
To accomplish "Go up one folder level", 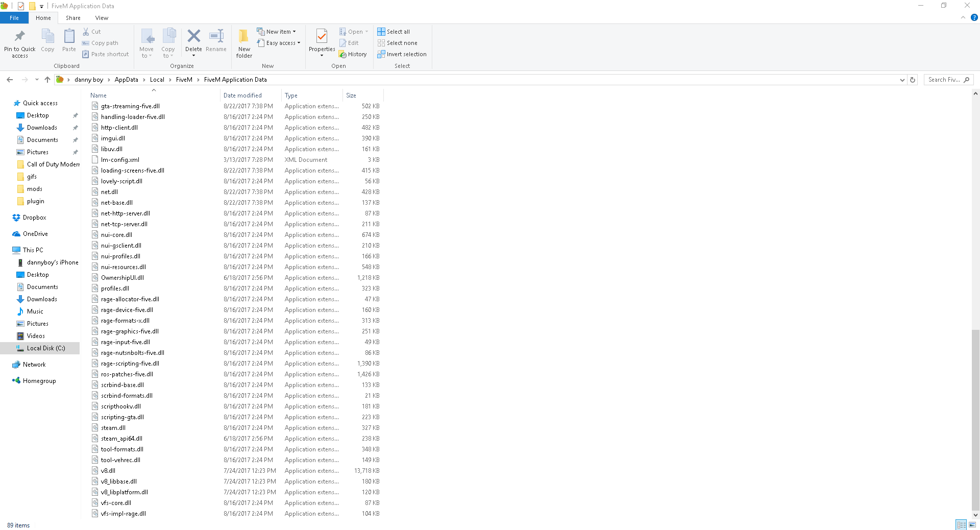I will [47, 80].
